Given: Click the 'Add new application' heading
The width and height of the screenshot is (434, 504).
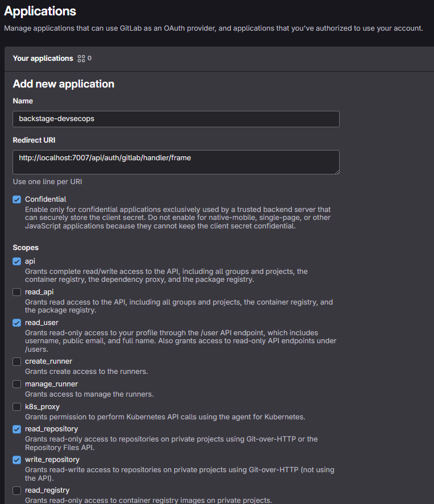Looking at the screenshot, I should [x=64, y=84].
